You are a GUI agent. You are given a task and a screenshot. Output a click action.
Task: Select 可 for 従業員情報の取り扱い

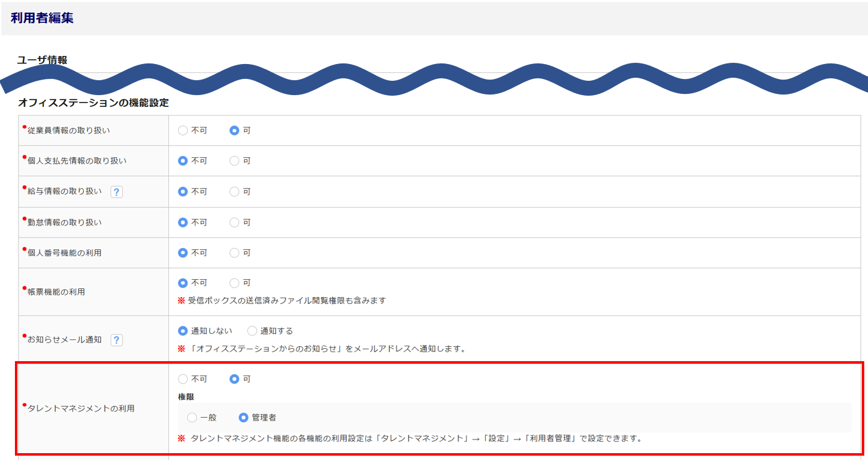point(234,131)
